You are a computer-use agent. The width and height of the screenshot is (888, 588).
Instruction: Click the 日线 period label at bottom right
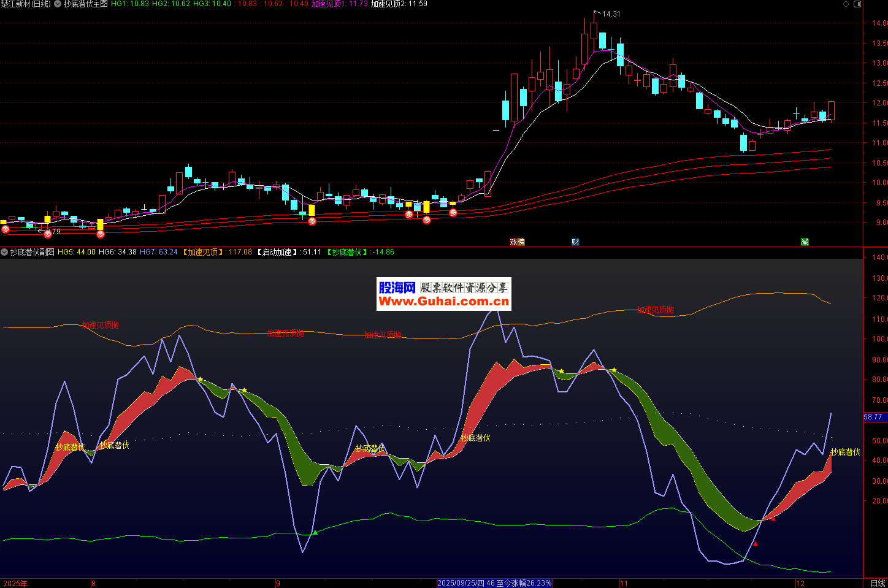point(878,583)
